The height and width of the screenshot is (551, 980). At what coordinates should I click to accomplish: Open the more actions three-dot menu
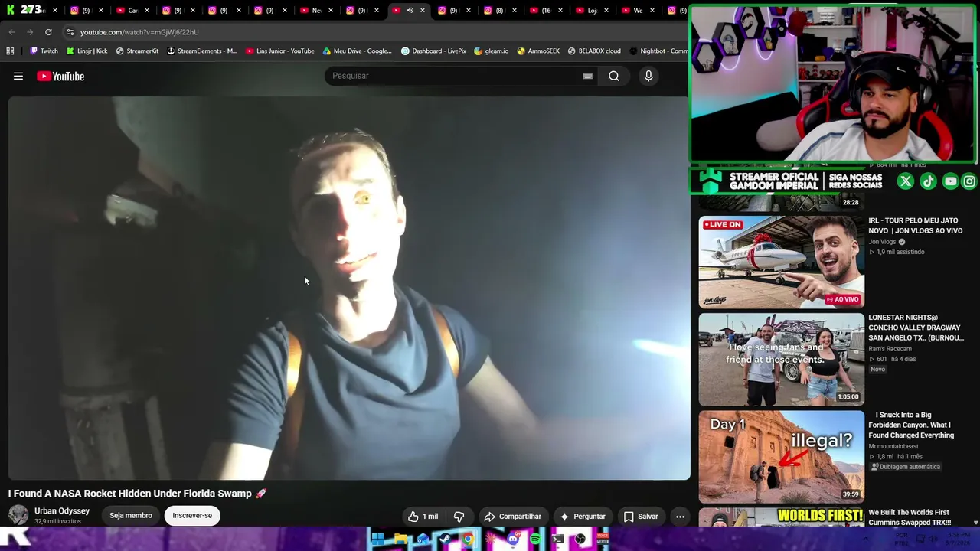(x=680, y=517)
